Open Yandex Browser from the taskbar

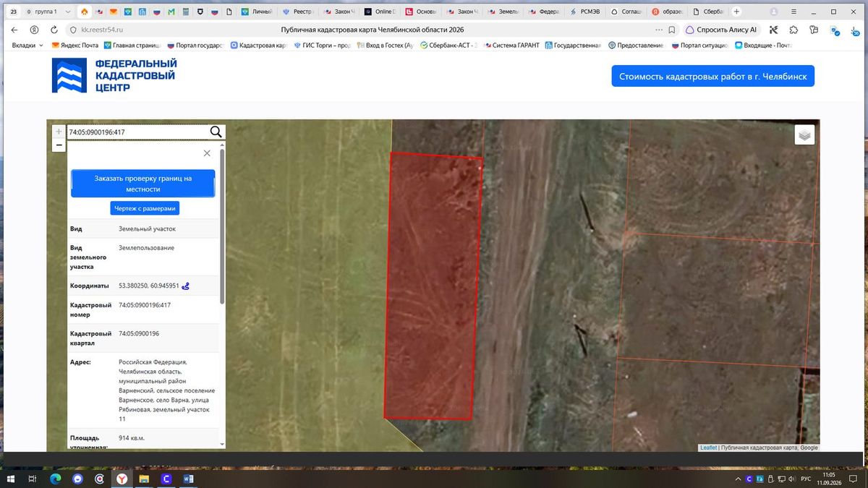tap(122, 479)
